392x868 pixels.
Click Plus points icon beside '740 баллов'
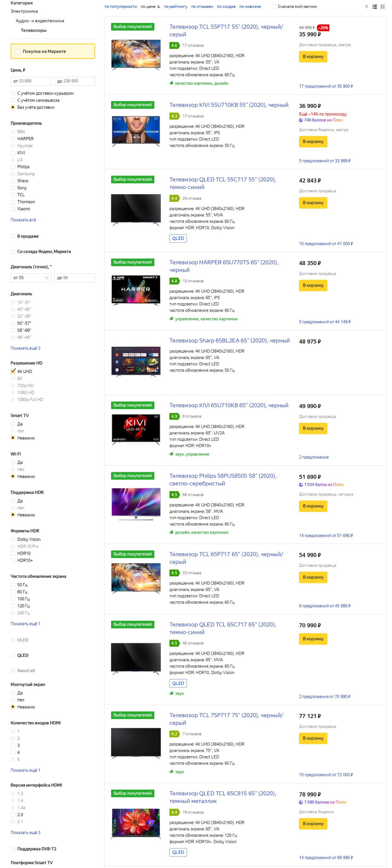301,120
